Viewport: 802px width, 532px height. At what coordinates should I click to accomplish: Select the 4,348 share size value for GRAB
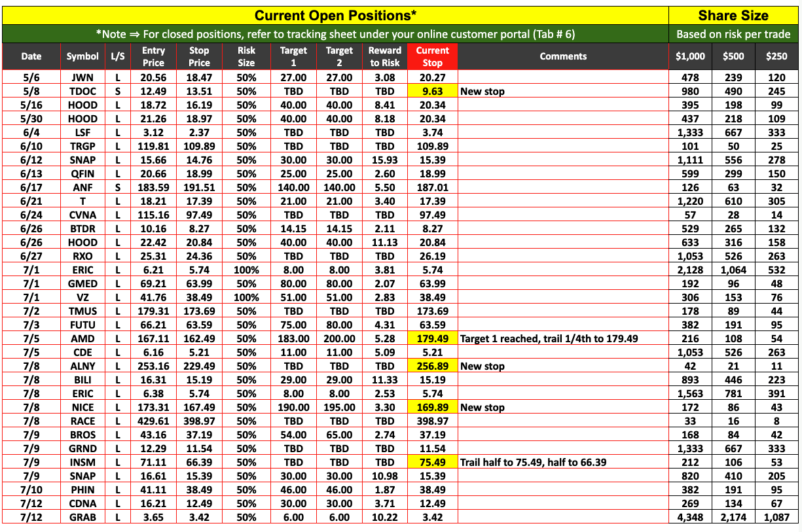coord(690,518)
